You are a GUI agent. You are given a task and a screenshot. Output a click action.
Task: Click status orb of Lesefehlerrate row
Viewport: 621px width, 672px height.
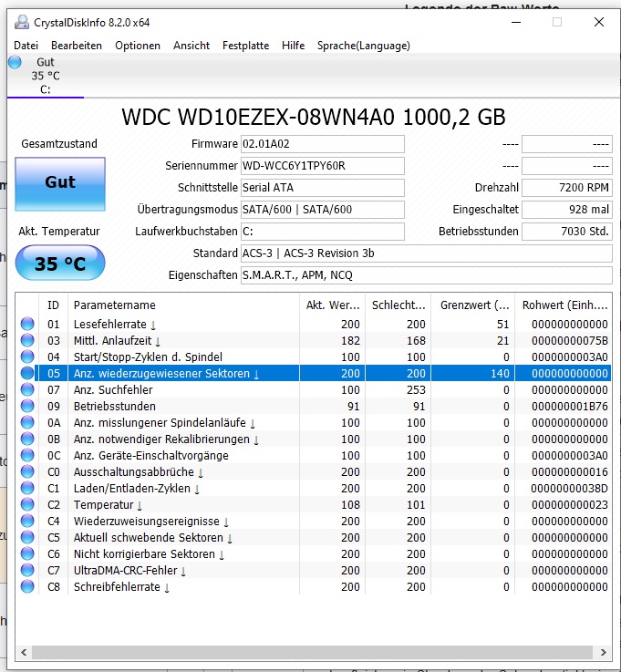(27, 324)
